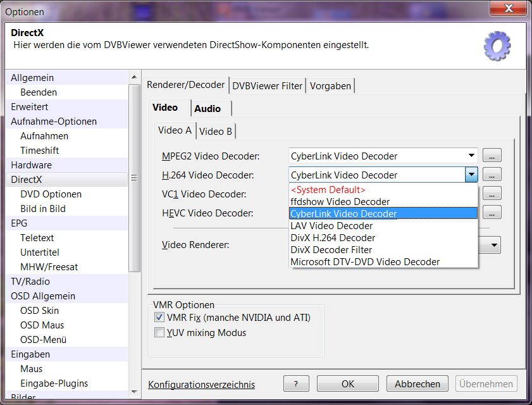Choose DivX H.264 Decoder from the list

383,238
